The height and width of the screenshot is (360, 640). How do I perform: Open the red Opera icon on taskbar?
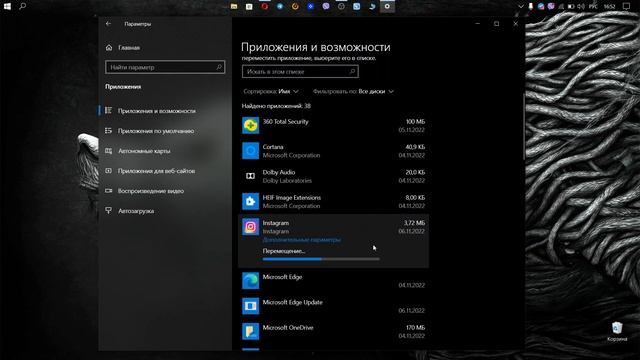pos(264,6)
